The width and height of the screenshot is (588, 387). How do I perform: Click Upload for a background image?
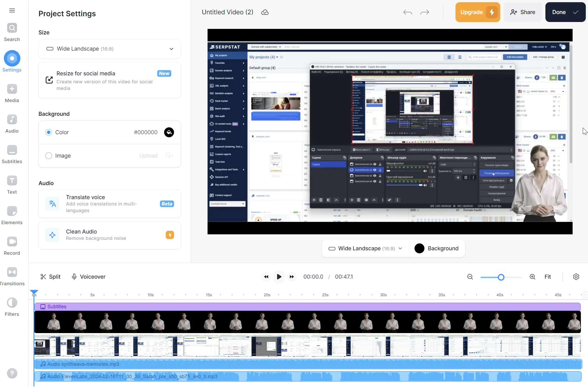[x=148, y=155]
